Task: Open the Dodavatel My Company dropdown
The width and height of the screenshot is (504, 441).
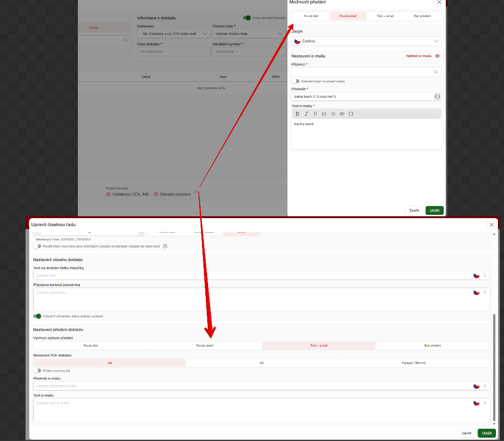Action: 174,34
